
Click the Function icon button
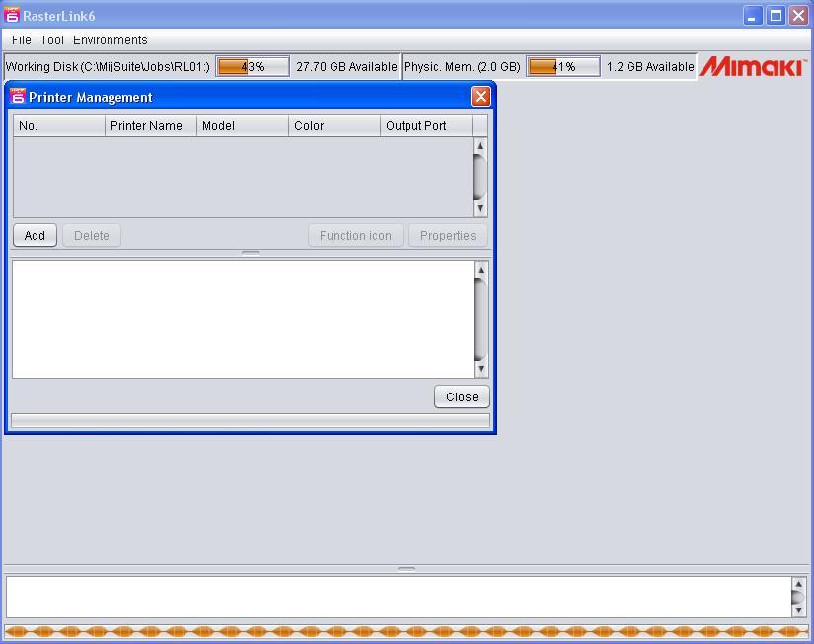pos(355,235)
